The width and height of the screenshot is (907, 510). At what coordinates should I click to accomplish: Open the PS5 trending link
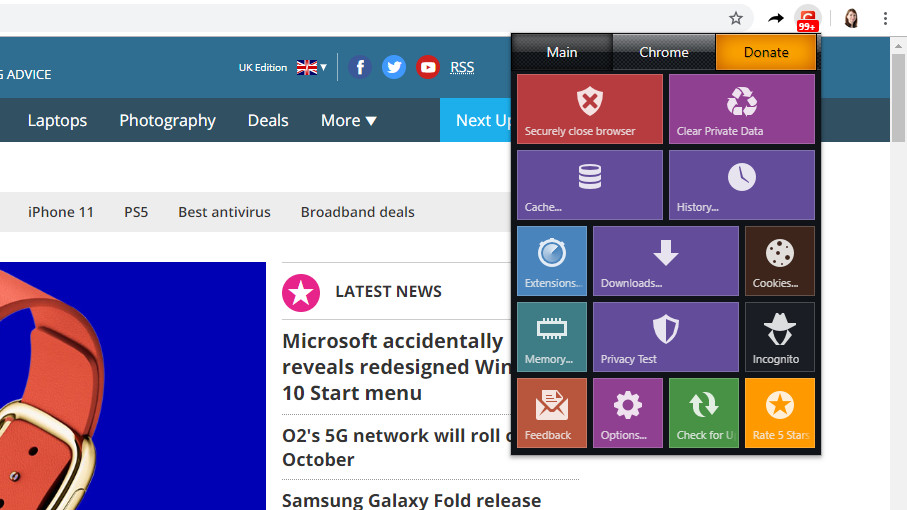pyautogui.click(x=136, y=212)
